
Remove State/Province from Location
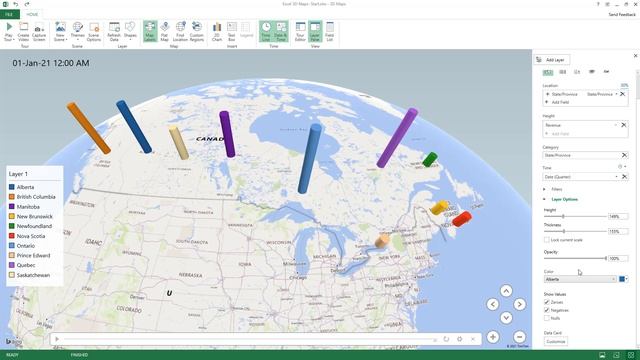pos(623,94)
